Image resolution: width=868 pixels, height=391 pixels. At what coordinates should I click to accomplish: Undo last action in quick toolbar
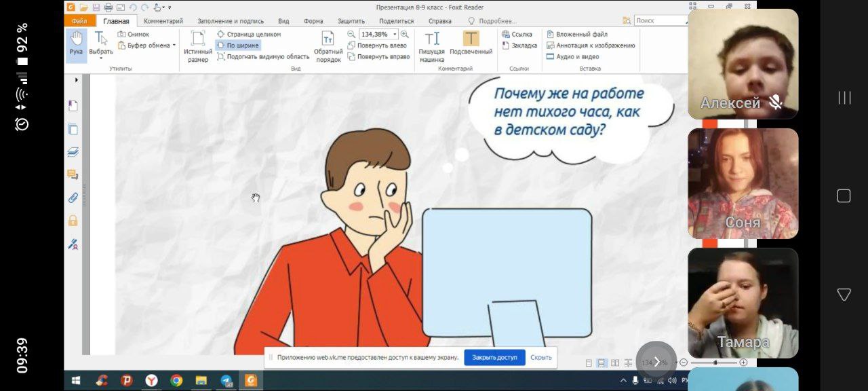click(x=133, y=7)
